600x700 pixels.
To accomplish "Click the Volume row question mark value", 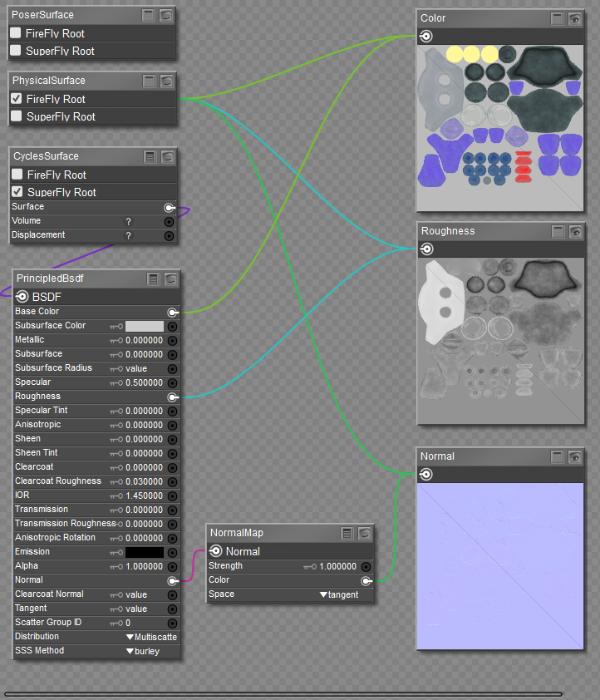I will [x=128, y=221].
